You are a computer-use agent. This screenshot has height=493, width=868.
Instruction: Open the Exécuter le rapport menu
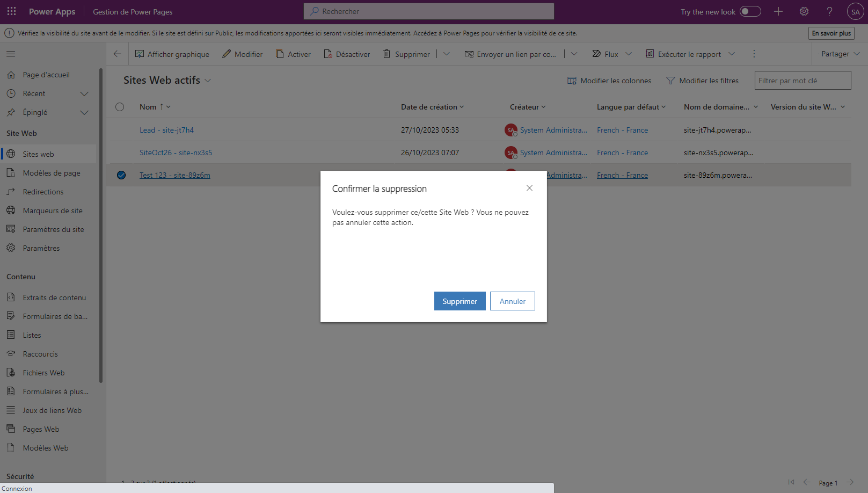tap(690, 54)
